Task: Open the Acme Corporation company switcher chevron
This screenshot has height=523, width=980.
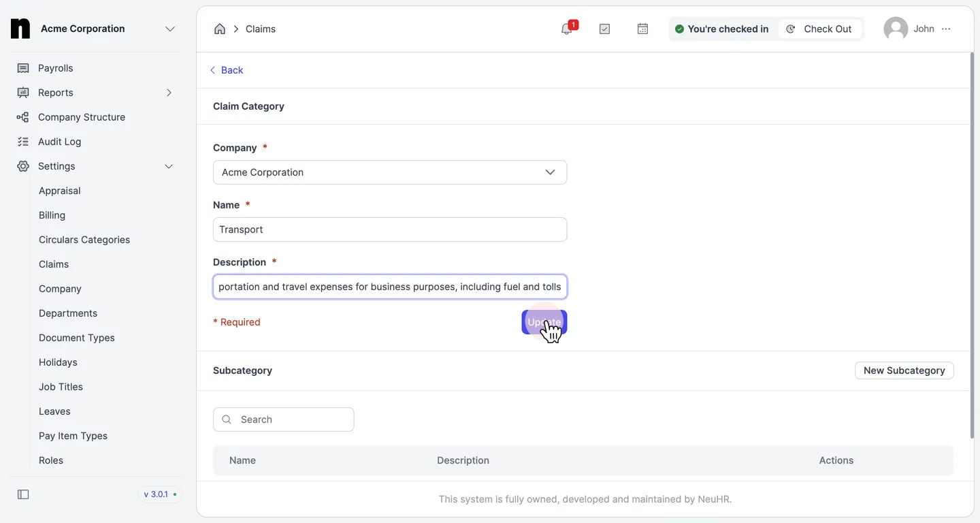Action: (170, 29)
